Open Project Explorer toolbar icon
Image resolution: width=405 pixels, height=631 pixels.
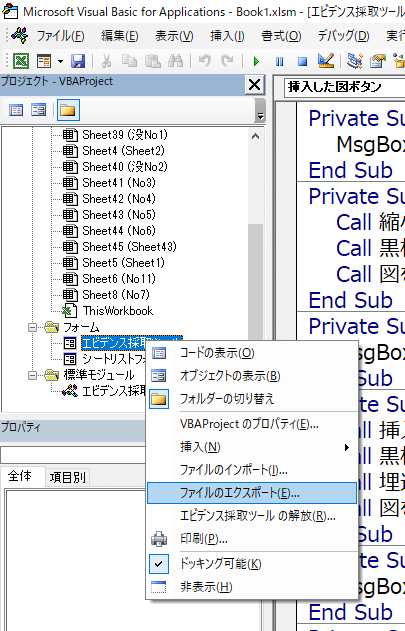point(354,61)
